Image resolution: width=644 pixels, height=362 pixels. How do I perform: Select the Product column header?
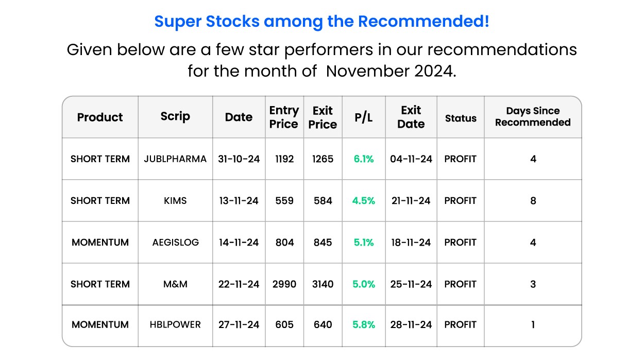pyautogui.click(x=100, y=117)
